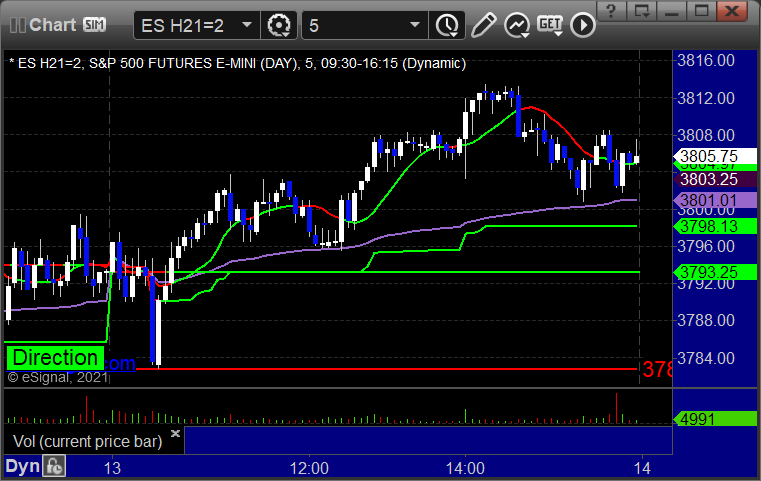761x481 pixels.
Task: Click the 3784.00 price axis label
Action: tap(706, 358)
